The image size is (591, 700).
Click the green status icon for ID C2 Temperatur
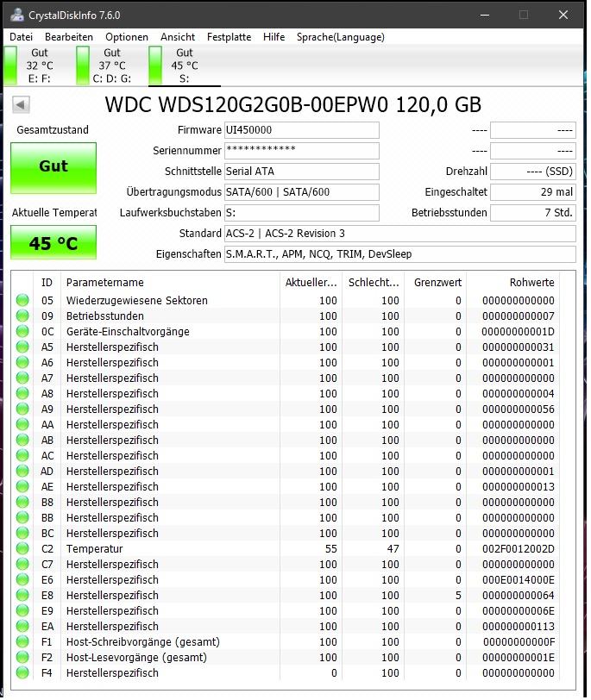pos(22,548)
